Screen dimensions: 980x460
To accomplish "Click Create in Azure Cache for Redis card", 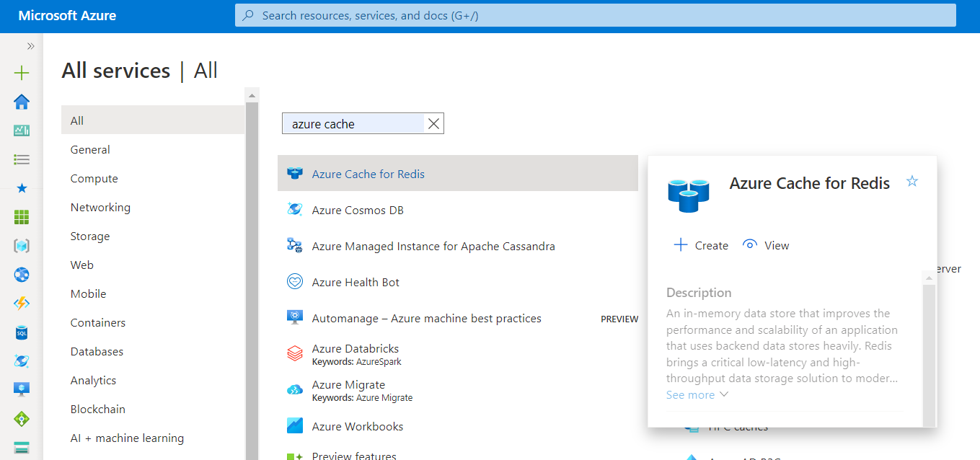I will coord(701,245).
